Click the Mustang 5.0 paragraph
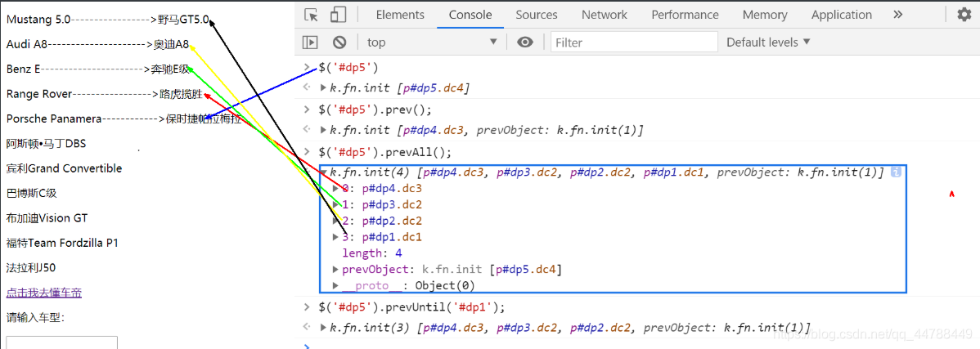The height and width of the screenshot is (349, 980). click(x=108, y=20)
